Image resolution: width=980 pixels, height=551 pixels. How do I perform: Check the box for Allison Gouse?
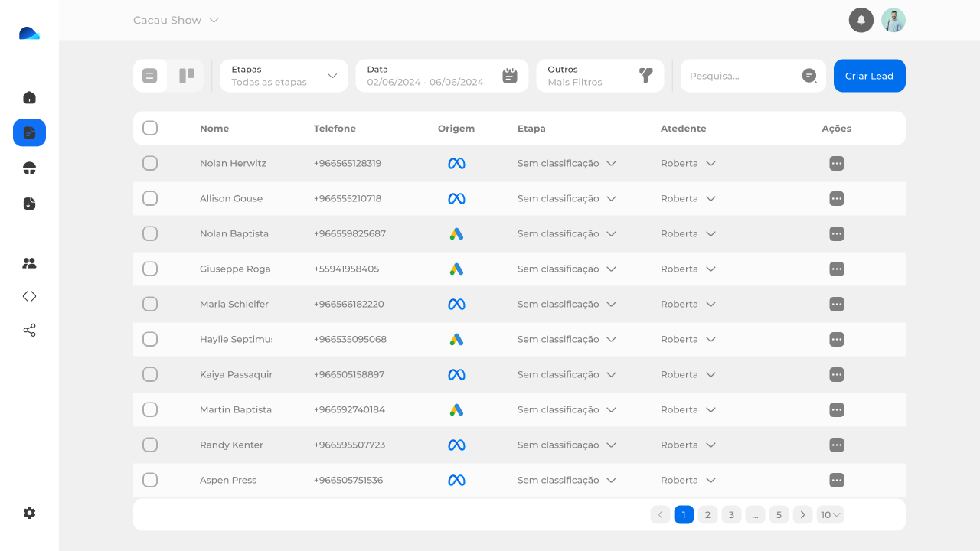(x=150, y=198)
